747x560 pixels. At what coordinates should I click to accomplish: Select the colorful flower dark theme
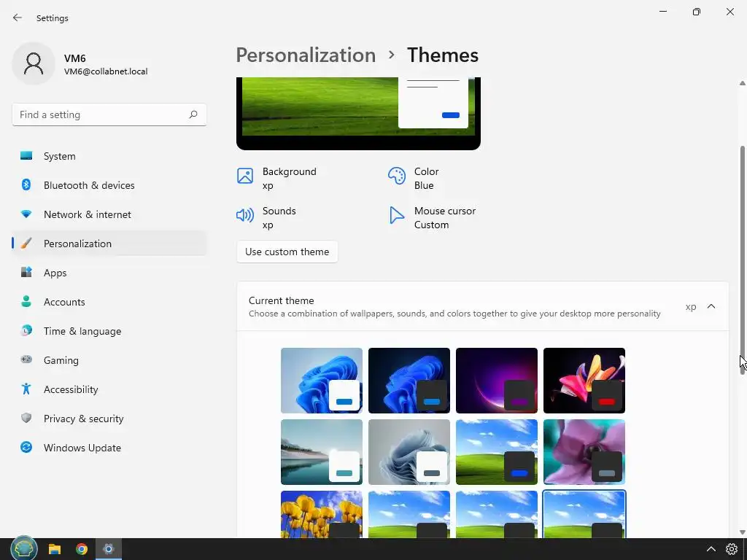tap(584, 381)
